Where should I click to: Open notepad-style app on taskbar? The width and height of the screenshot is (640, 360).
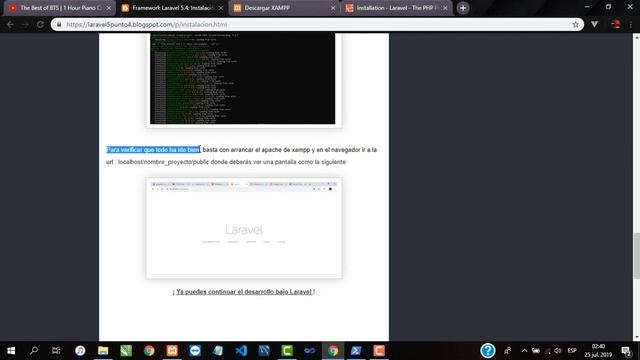tap(218, 351)
